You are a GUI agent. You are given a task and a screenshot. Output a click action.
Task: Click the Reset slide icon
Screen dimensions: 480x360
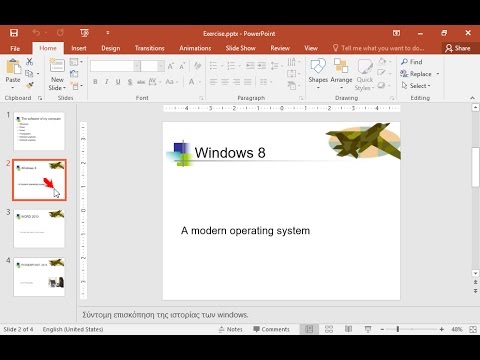74,74
